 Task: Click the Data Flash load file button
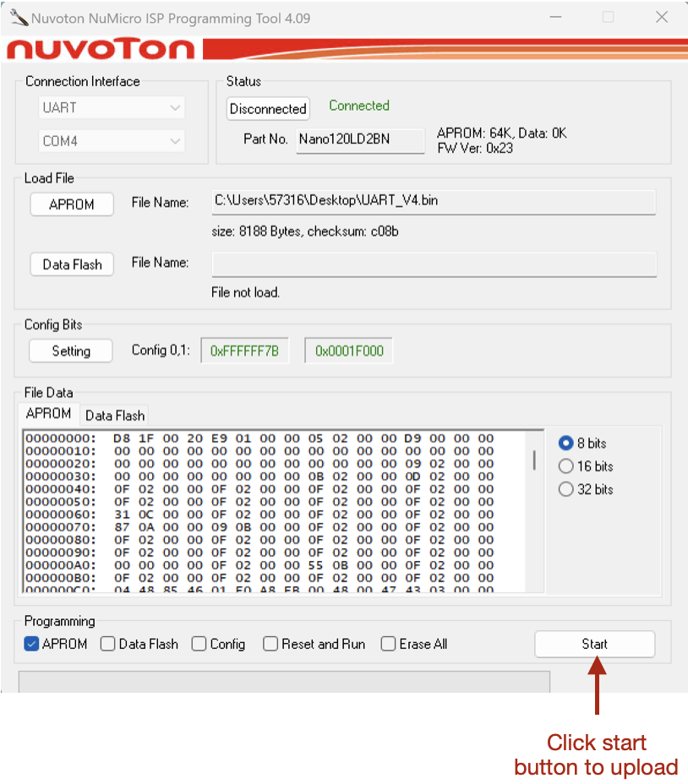(72, 264)
